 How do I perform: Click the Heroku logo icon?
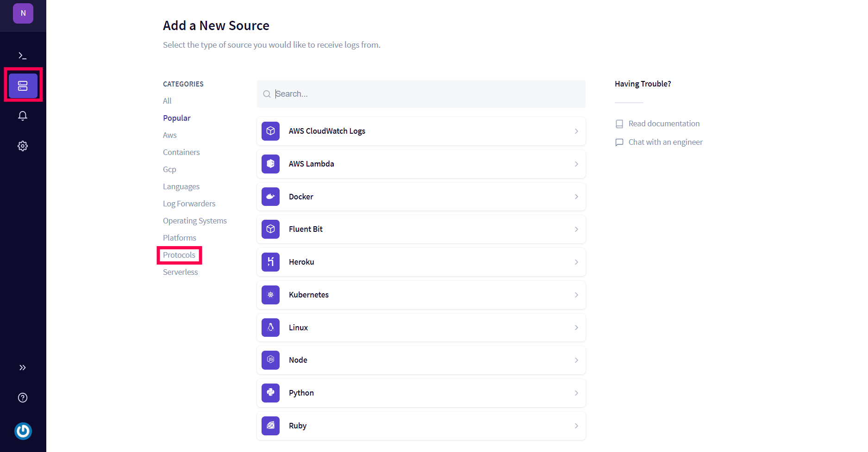270,262
